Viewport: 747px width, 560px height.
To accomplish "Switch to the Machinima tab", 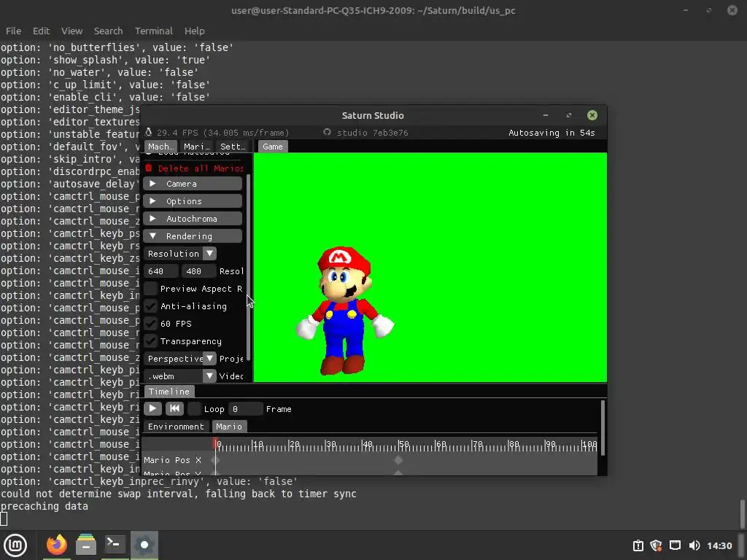I will click(x=160, y=146).
